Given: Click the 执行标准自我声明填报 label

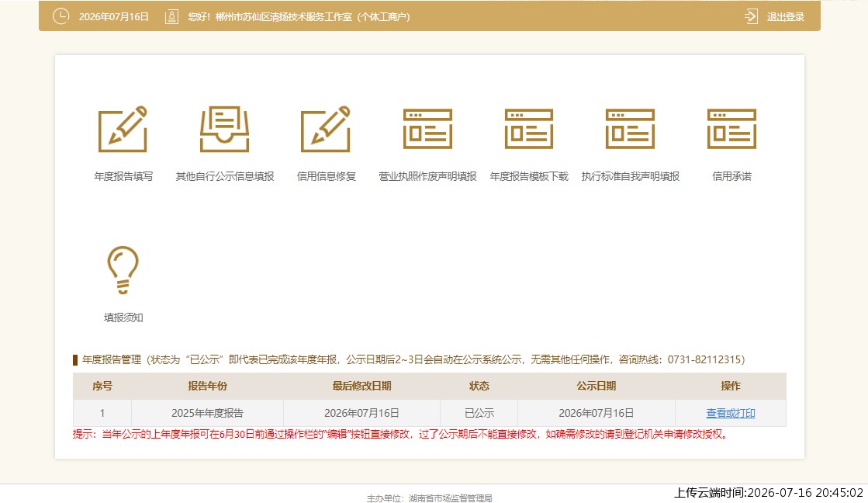Looking at the screenshot, I should pyautogui.click(x=630, y=176).
